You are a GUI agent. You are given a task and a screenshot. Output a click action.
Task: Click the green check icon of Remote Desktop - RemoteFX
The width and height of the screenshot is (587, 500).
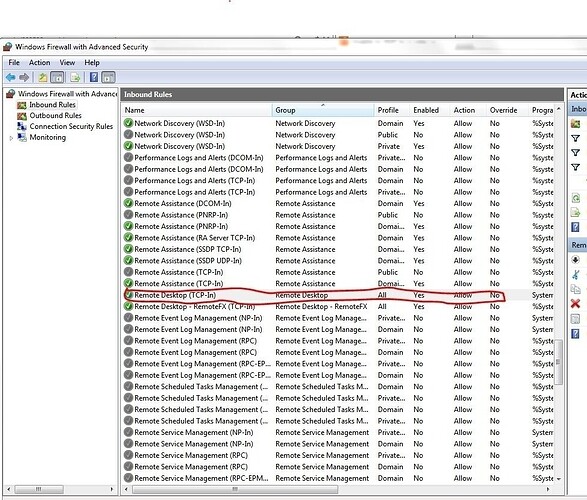[x=128, y=307]
